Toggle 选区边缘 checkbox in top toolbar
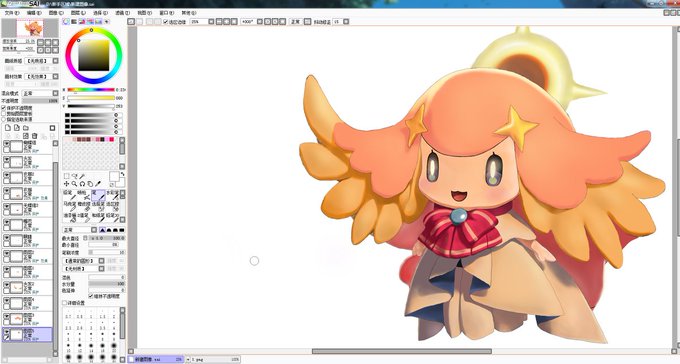680x364 pixels. coord(165,22)
